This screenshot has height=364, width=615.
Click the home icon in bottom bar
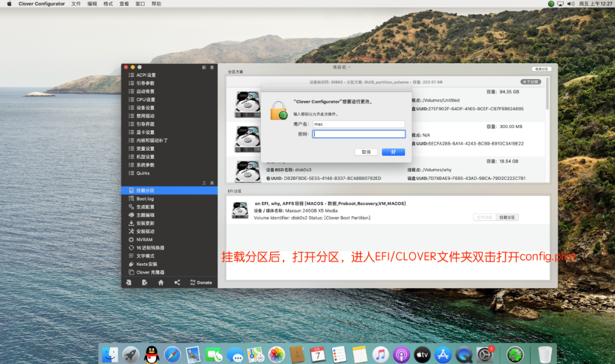(x=161, y=283)
